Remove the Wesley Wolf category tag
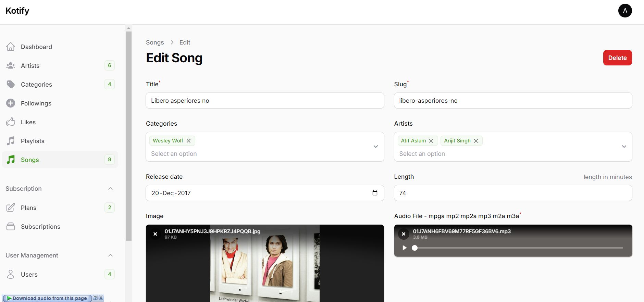The width and height of the screenshot is (644, 302). click(x=188, y=141)
